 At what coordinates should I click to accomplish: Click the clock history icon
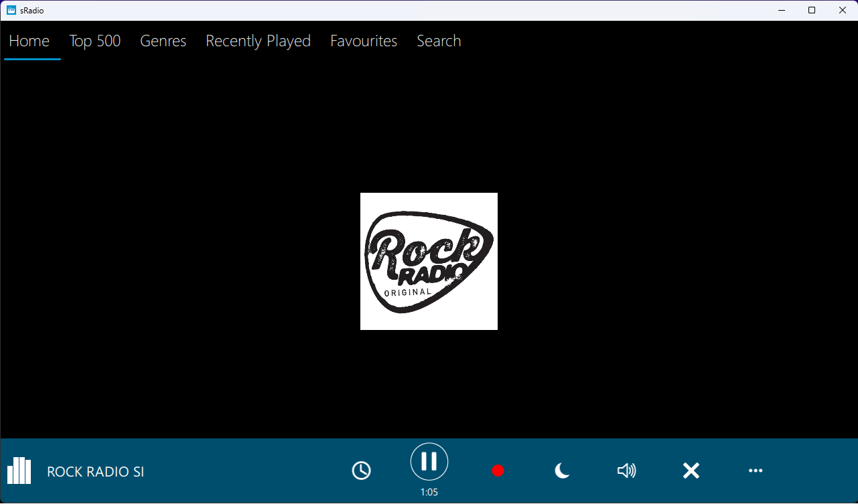click(x=361, y=471)
